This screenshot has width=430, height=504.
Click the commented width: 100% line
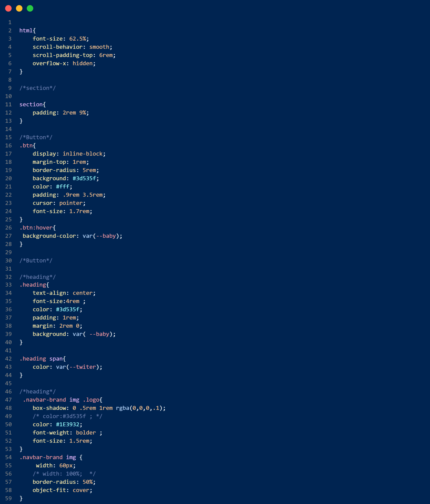(64, 474)
